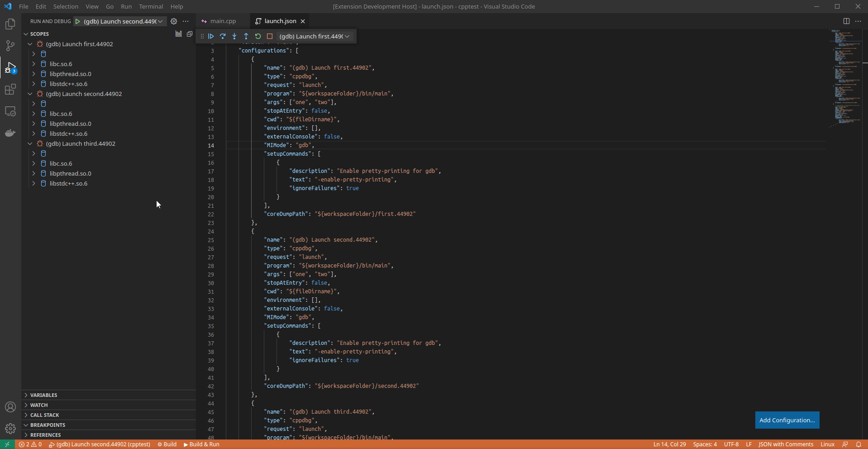Open the Extensions view
Viewport: 868px width, 449px height.
coord(10,90)
